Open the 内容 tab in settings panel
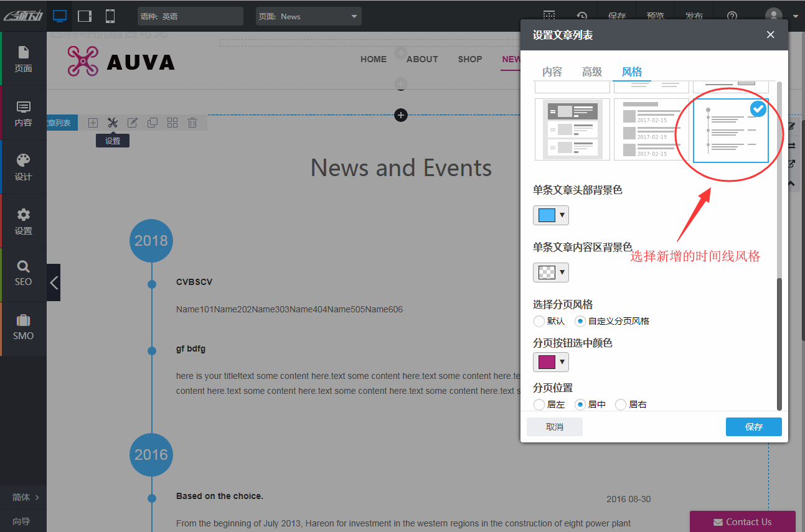This screenshot has width=805, height=532. click(x=552, y=72)
